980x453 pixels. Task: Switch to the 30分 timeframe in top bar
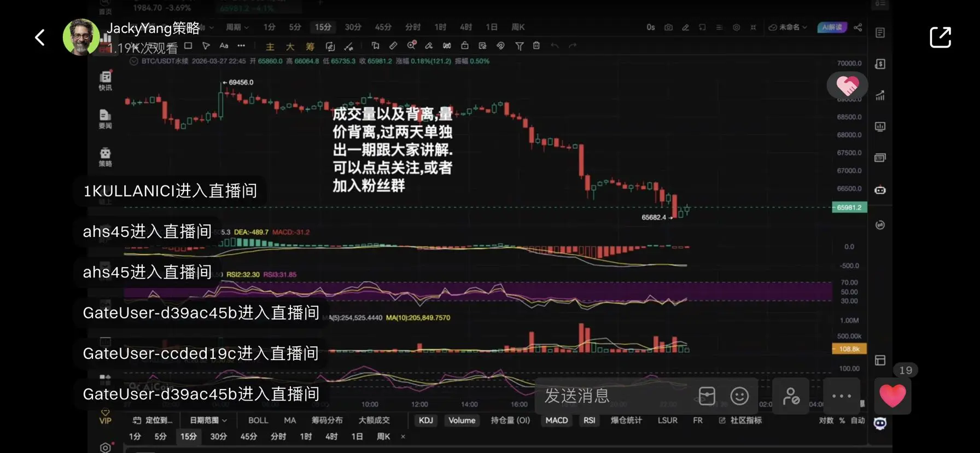(x=353, y=27)
